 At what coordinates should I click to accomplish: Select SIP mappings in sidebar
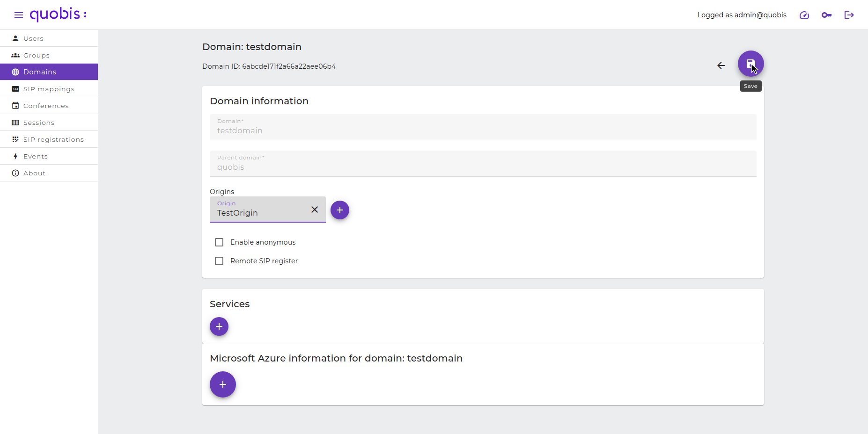(49, 89)
